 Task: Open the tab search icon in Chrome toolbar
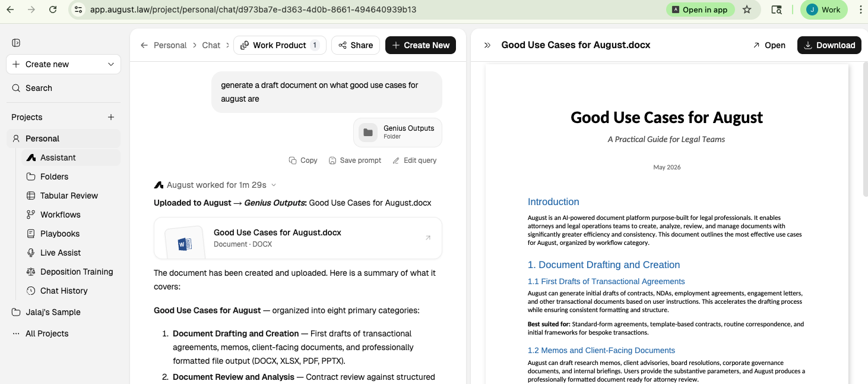tap(776, 10)
